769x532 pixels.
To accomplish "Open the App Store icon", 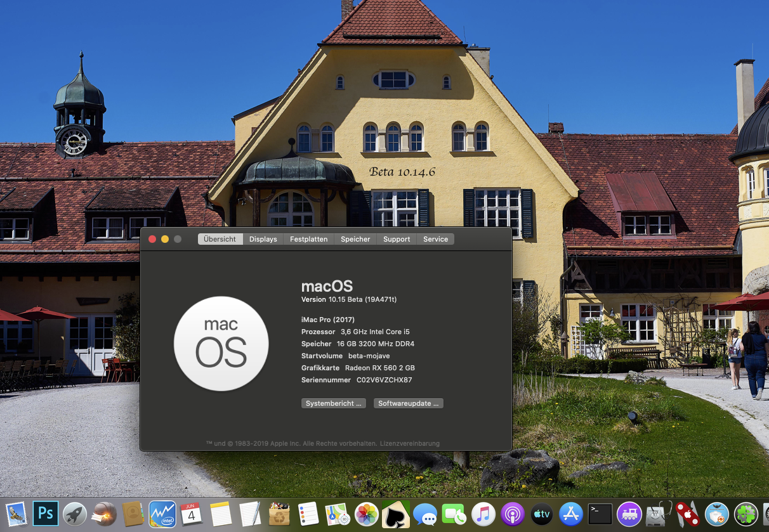I will coord(571,514).
